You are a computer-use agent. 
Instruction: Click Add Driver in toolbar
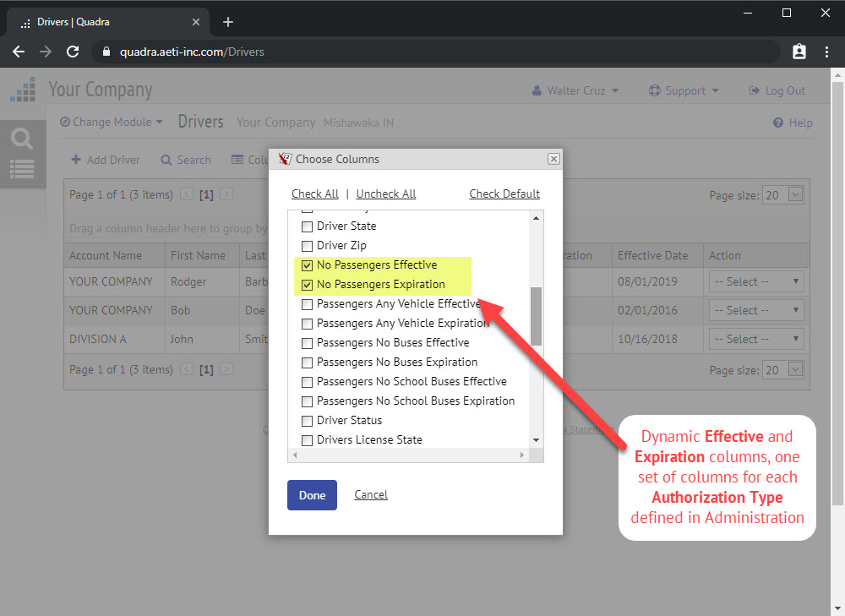(106, 160)
